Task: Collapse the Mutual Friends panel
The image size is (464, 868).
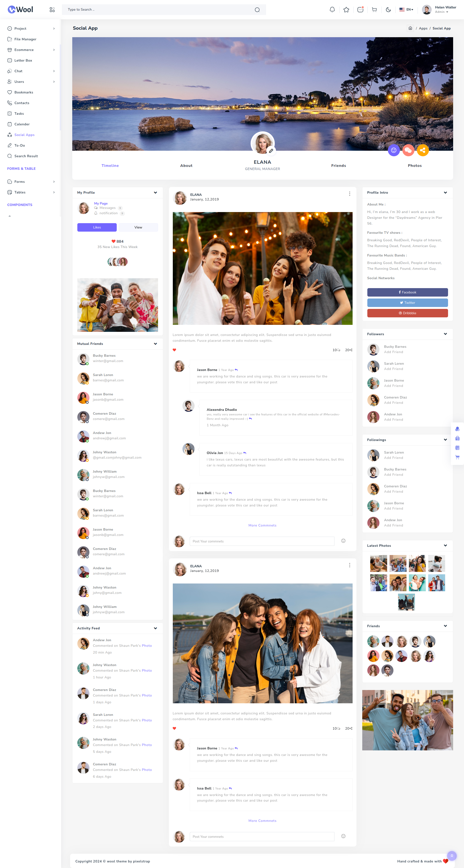Action: tap(155, 344)
